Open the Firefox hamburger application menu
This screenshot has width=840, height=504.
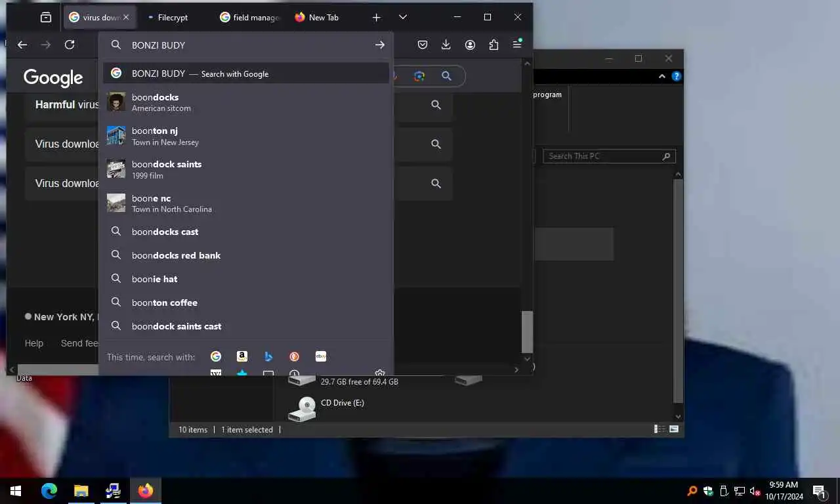[x=517, y=45]
